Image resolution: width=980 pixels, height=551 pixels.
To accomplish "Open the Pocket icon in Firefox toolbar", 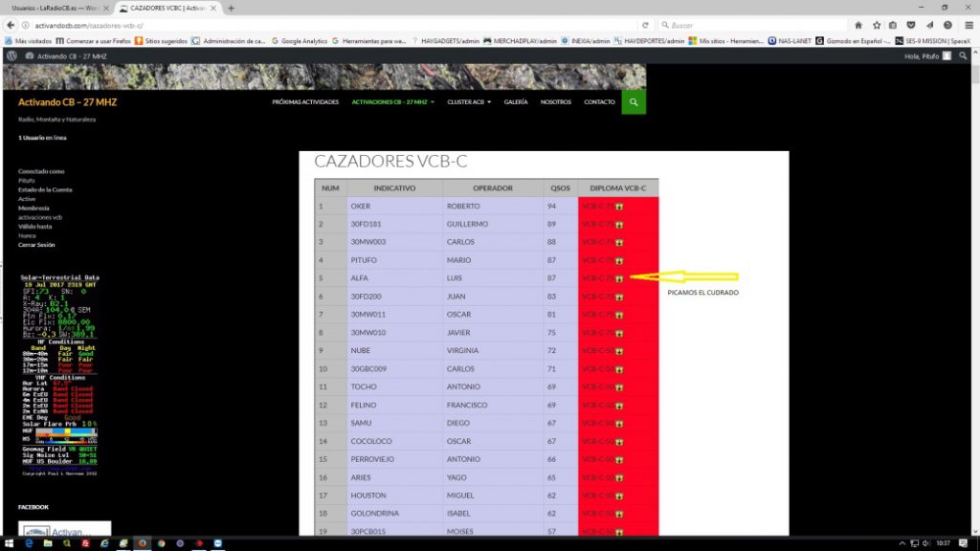I will click(911, 26).
